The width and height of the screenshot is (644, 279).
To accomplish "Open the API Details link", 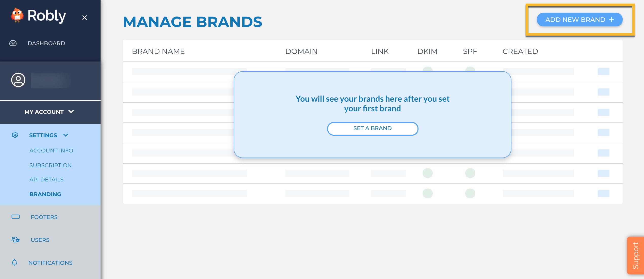I will point(46,179).
